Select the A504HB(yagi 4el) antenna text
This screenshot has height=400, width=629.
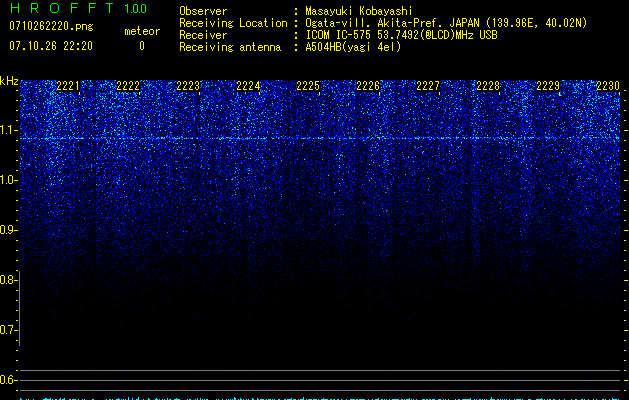[353, 47]
